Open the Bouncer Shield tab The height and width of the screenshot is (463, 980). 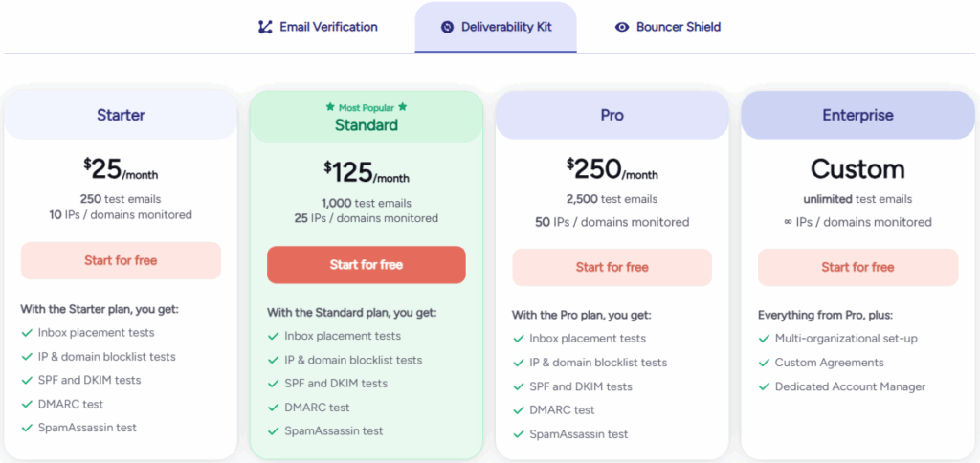click(x=668, y=27)
